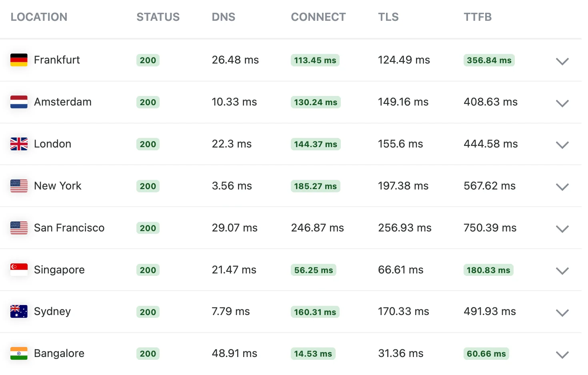The width and height of the screenshot is (588, 375).
Task: Sort results by the TTFB column
Action: point(478,17)
